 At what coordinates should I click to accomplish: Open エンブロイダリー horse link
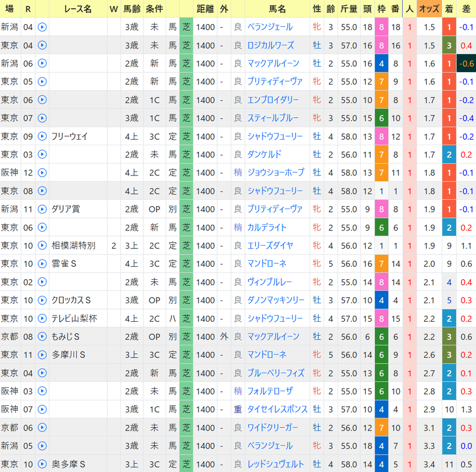point(273,100)
